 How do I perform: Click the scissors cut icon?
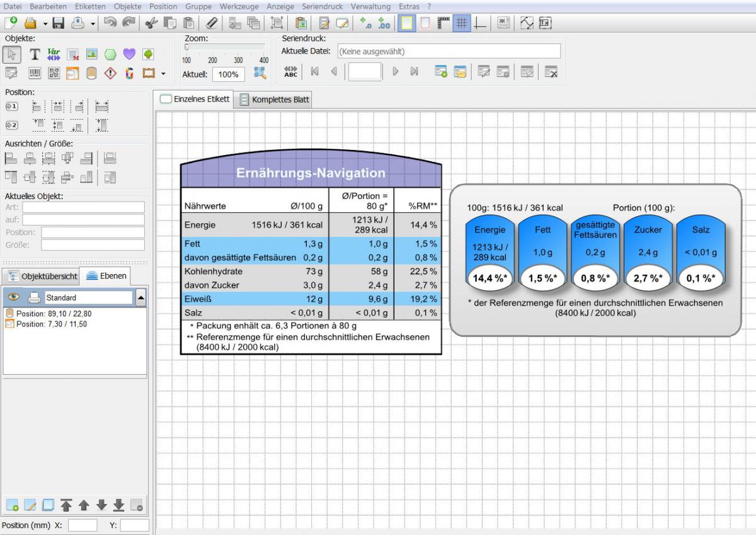point(150,23)
